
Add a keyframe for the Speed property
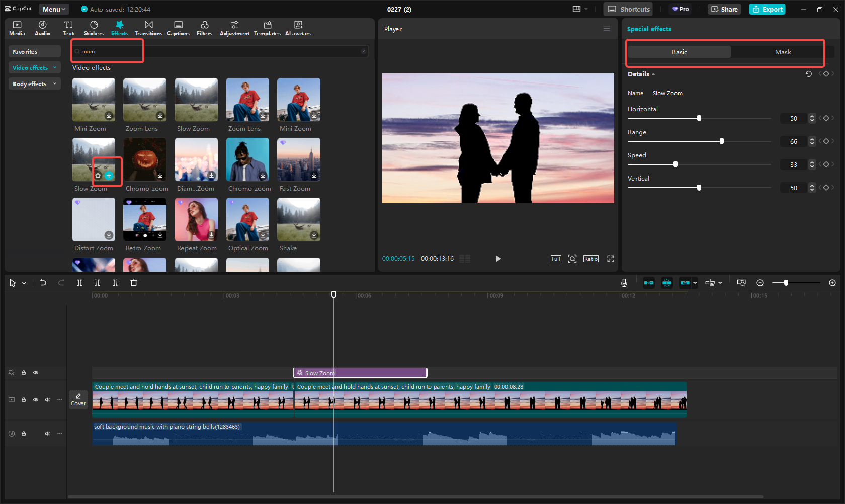coord(826,164)
